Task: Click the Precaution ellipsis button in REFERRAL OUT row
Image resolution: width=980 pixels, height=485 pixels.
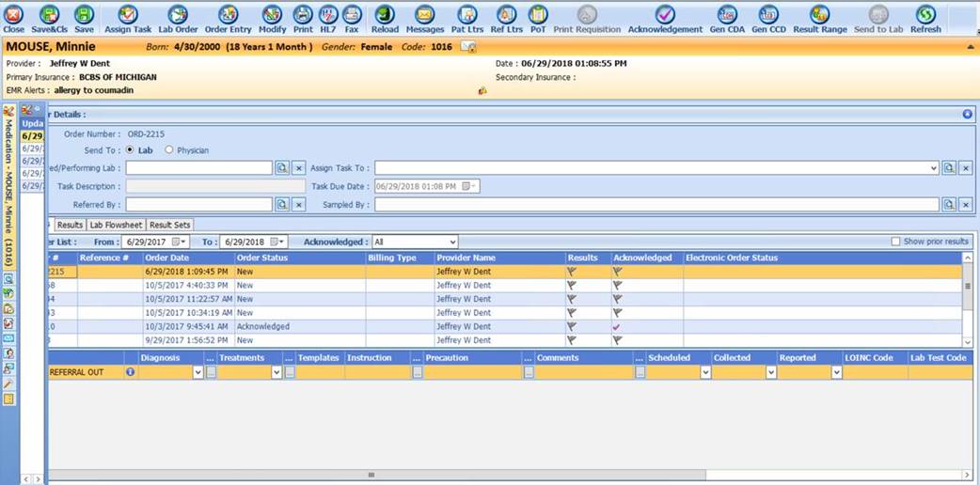Action: pyautogui.click(x=529, y=372)
